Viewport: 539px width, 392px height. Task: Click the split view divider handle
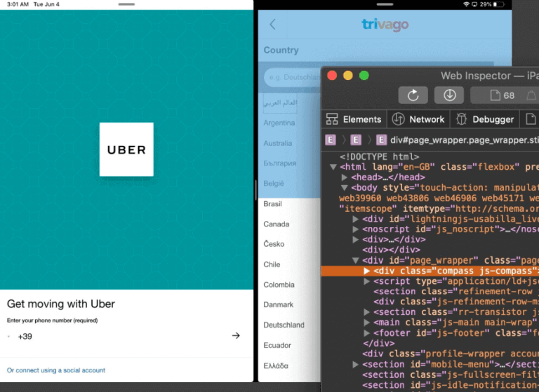point(255,190)
